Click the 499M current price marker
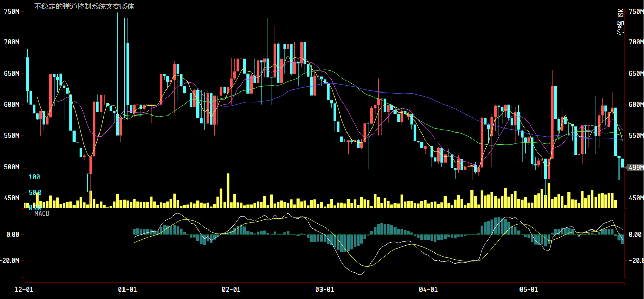The height and width of the screenshot is (299, 644). [x=635, y=167]
